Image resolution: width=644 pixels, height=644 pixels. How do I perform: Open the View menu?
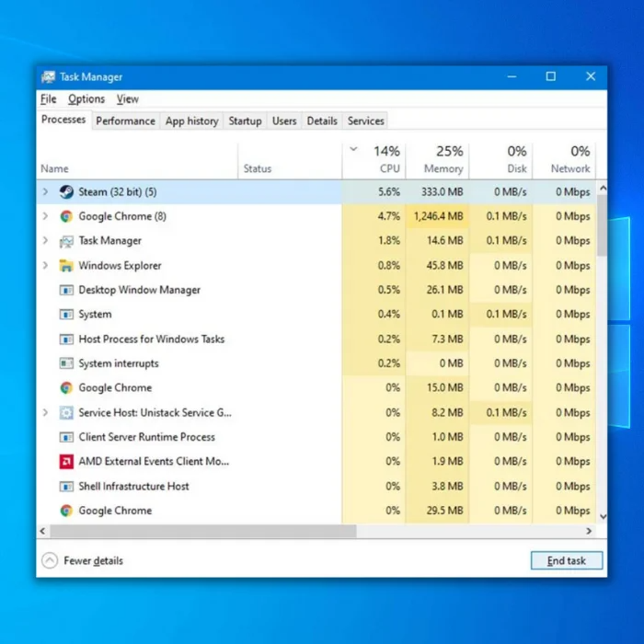coord(127,99)
